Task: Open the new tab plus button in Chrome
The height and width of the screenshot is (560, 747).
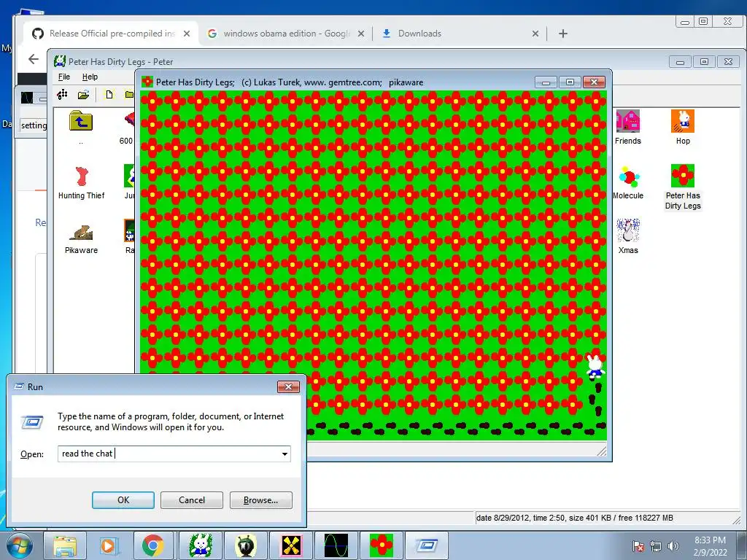Action: [x=563, y=34]
